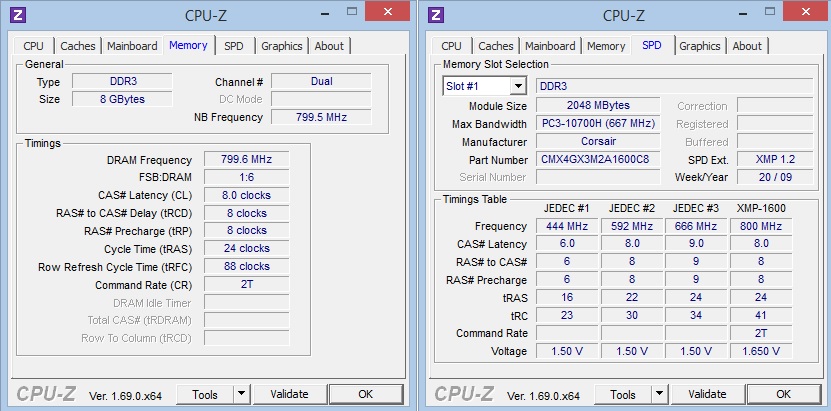Open the CPU tab in the right window
The image size is (831, 411).
(x=452, y=46)
